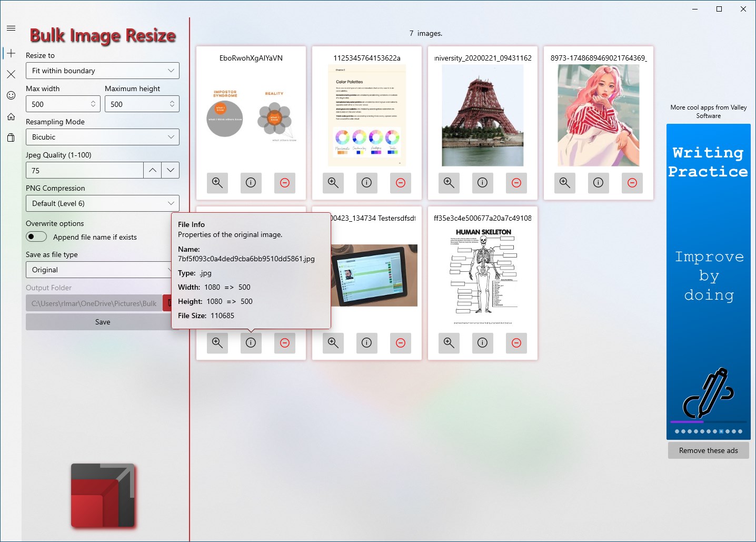Remove the 8973-174868 image

click(632, 183)
